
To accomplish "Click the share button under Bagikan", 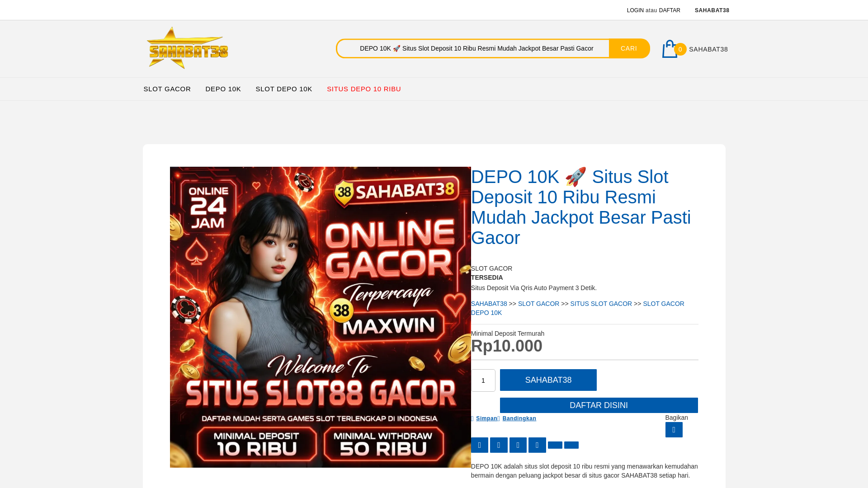I will coord(674,430).
